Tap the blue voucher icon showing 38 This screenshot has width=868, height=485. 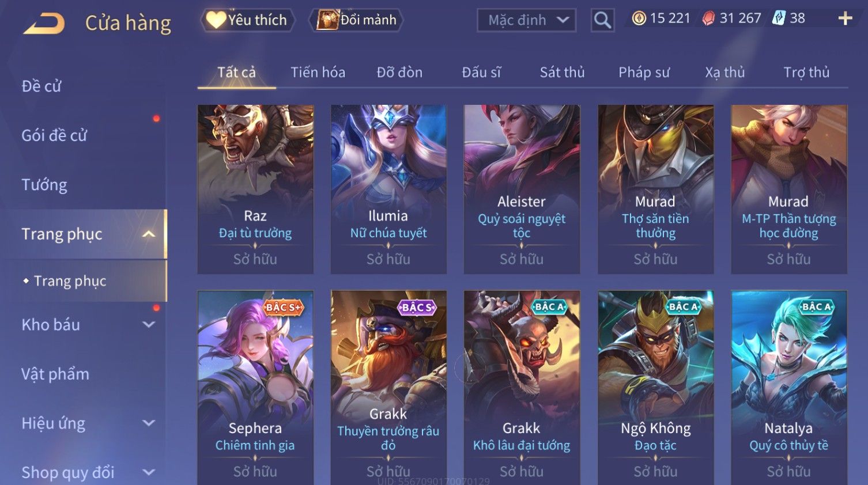point(779,18)
